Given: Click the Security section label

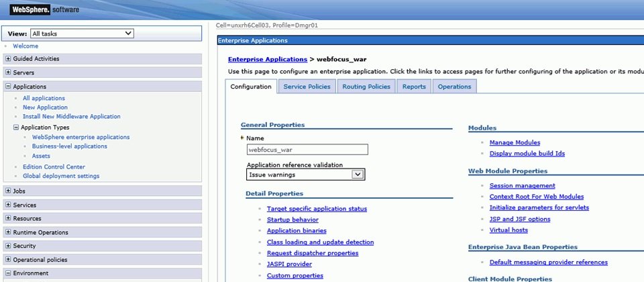Looking at the screenshot, I should [x=24, y=246].
